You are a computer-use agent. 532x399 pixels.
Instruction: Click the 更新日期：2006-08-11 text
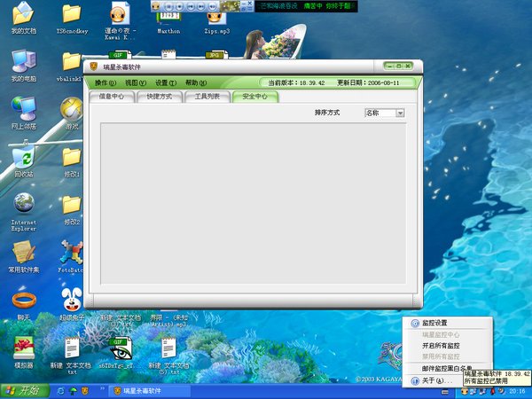[368, 82]
